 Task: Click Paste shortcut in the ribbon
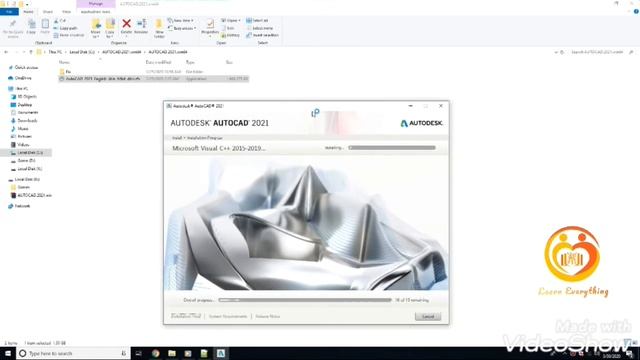(69, 36)
